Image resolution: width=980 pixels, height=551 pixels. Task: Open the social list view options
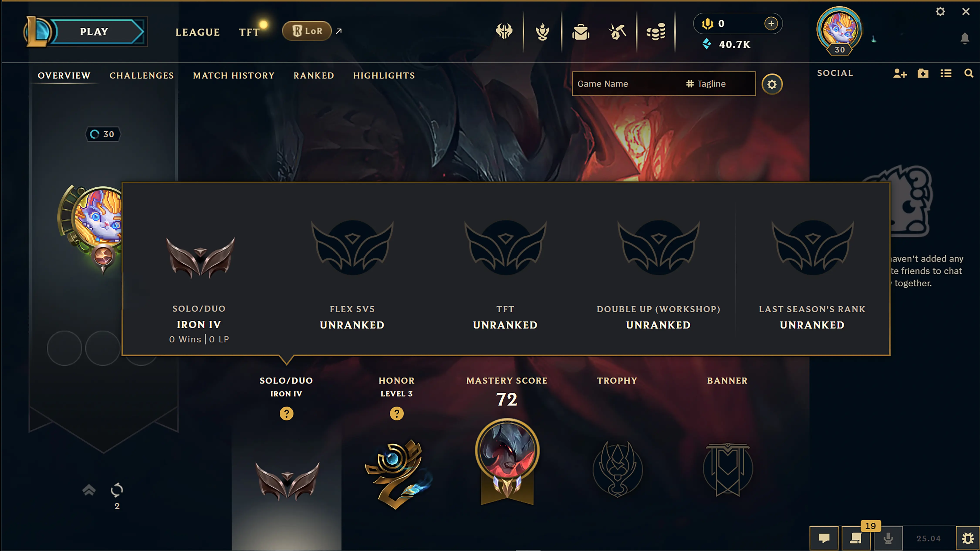[x=946, y=73]
